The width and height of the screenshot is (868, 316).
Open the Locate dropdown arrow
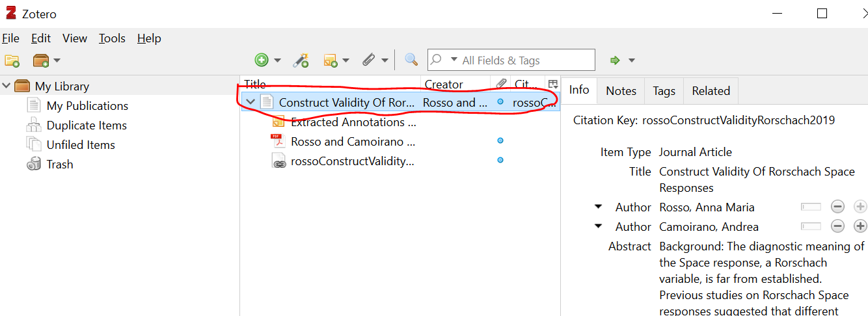pos(631,60)
